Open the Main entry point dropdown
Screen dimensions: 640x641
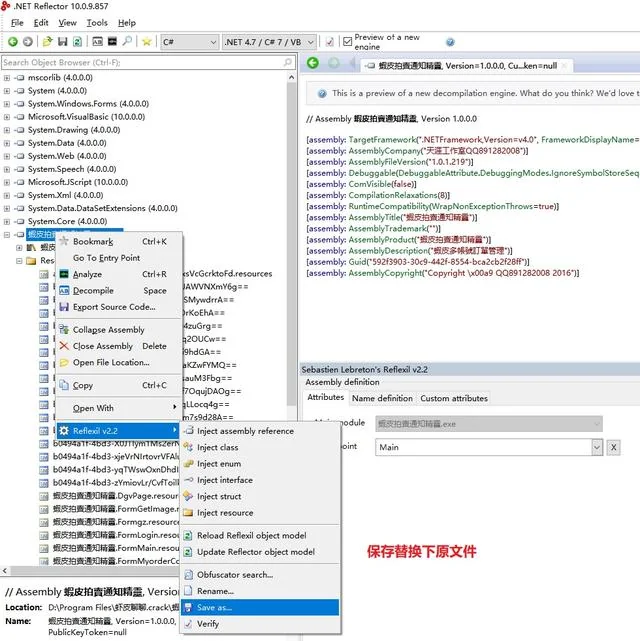coord(597,447)
